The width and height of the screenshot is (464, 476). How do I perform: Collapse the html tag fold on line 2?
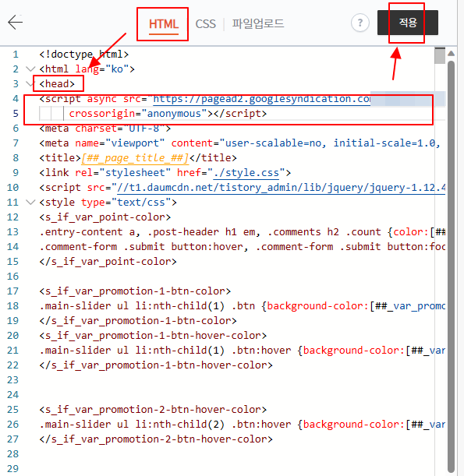[x=30, y=69]
